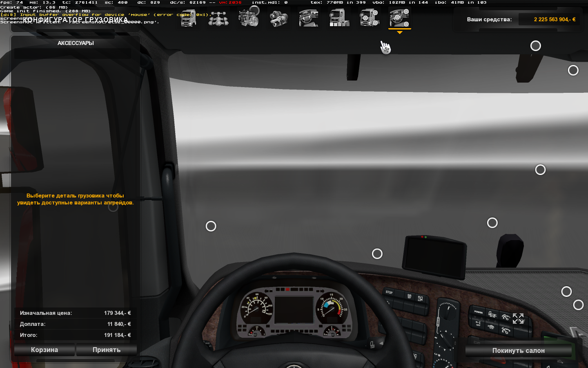Switch to the interior steering wheel category
This screenshot has width=588, height=368.
coord(309,18)
